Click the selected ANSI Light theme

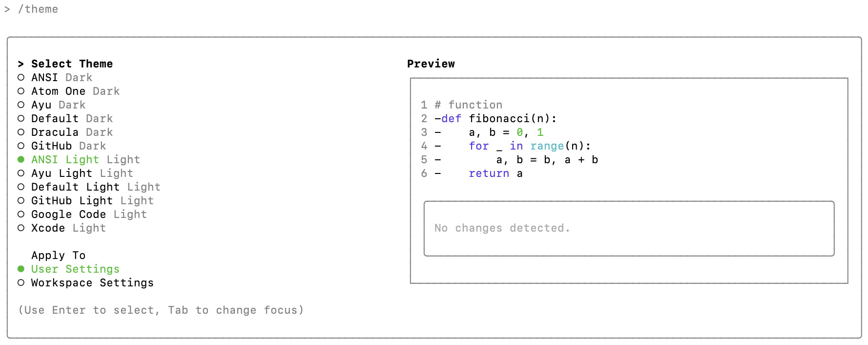click(x=85, y=160)
